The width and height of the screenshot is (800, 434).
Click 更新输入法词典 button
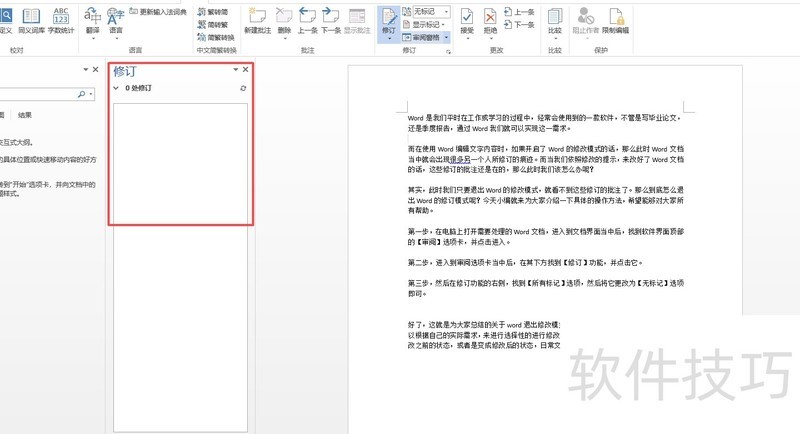pyautogui.click(x=158, y=11)
